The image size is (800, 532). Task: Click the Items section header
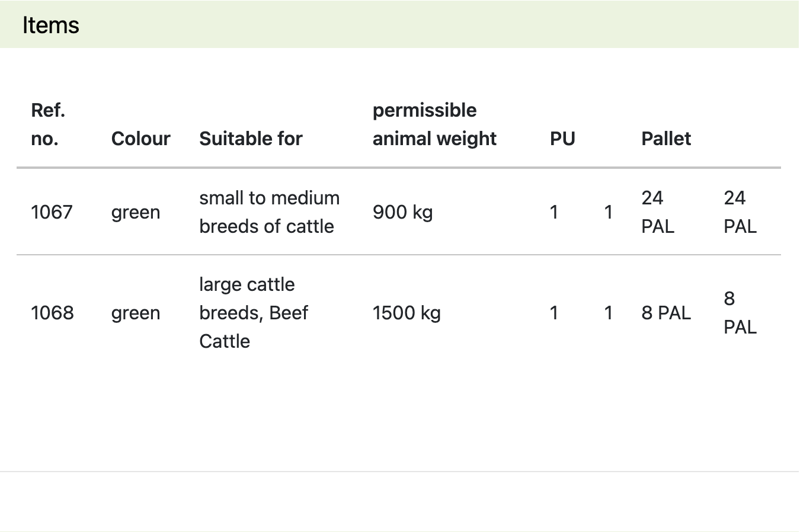click(x=51, y=25)
